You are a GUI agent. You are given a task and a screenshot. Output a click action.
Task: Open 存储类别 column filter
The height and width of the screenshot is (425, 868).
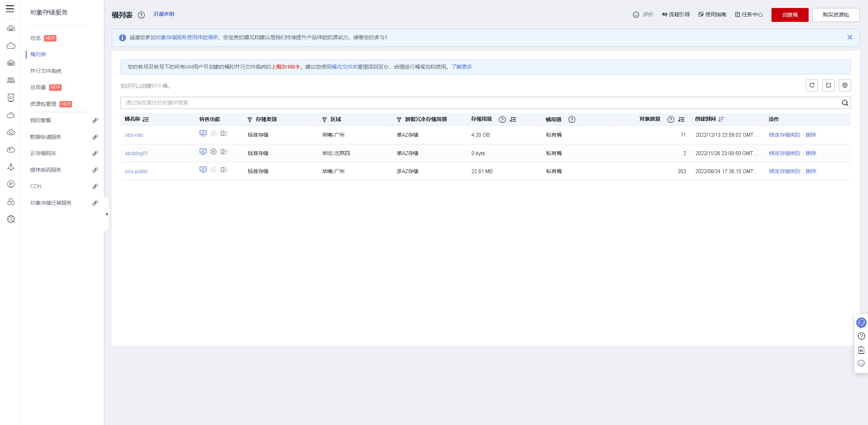[x=250, y=120]
